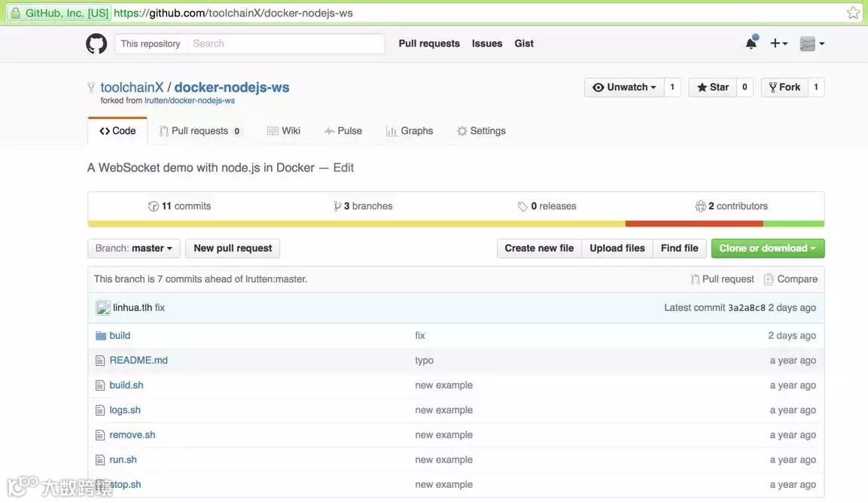
Task: Open the latest commit 3a2a8c8
Action: point(746,308)
